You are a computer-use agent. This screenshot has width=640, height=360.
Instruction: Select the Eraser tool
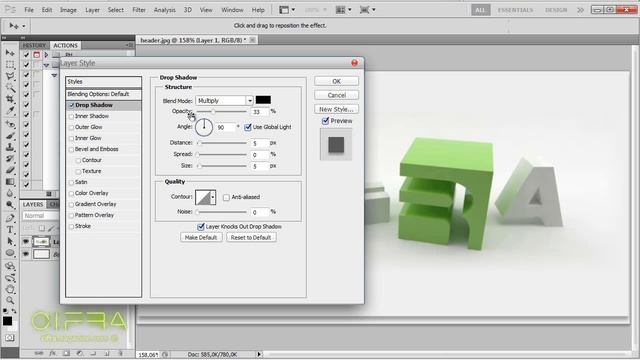click(x=10, y=170)
